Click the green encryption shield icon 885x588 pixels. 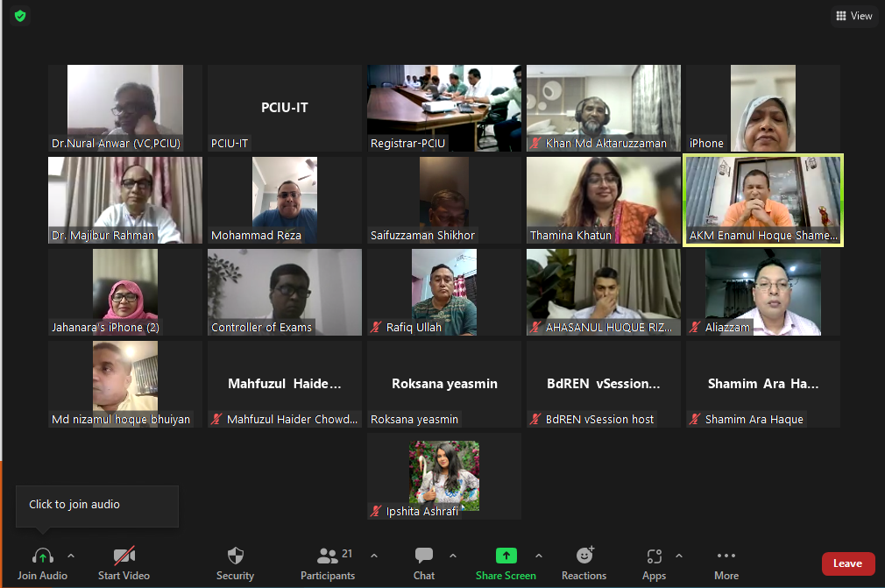point(20,16)
